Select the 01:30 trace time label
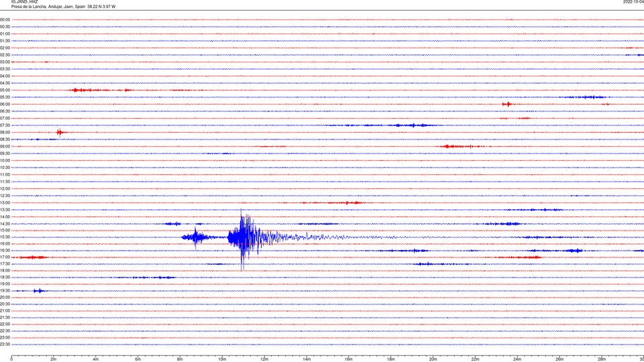The width and height of the screenshot is (644, 362). [x=5, y=41]
